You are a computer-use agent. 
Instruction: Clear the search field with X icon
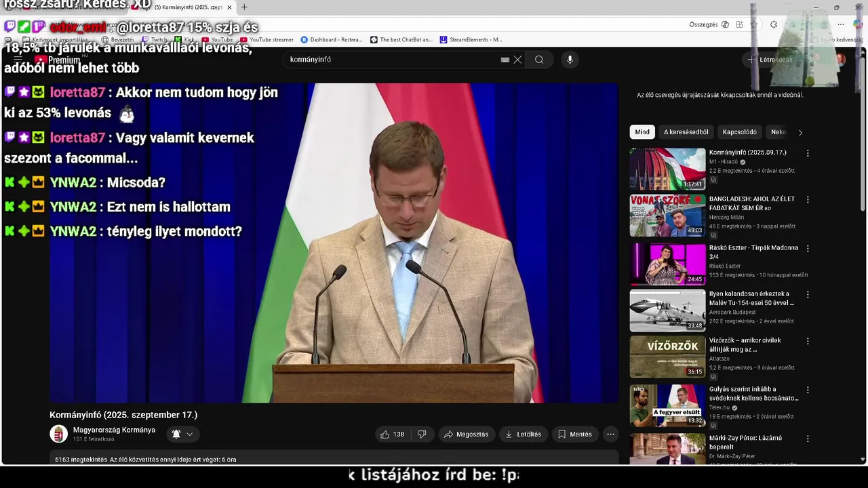pos(517,60)
